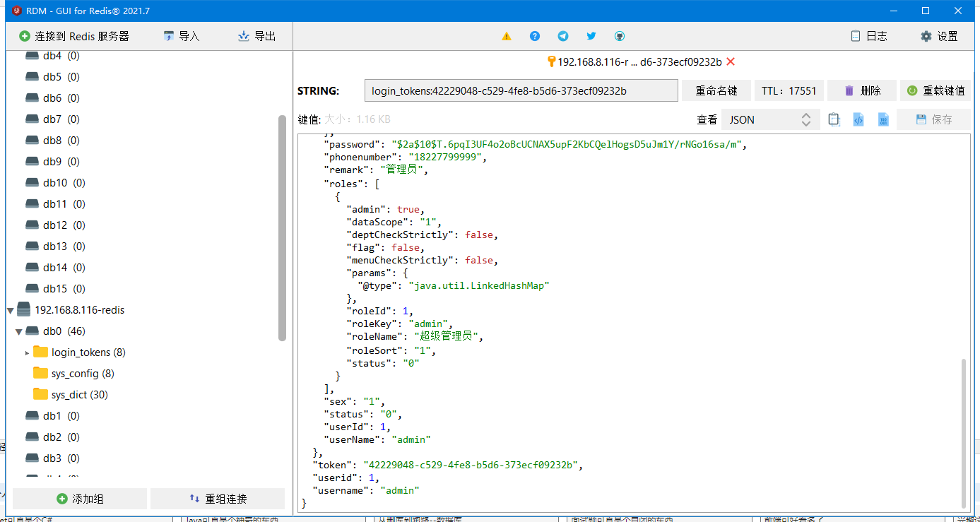Click the connection tree vertical scrollbar
The width and height of the screenshot is (980, 522).
point(283,227)
